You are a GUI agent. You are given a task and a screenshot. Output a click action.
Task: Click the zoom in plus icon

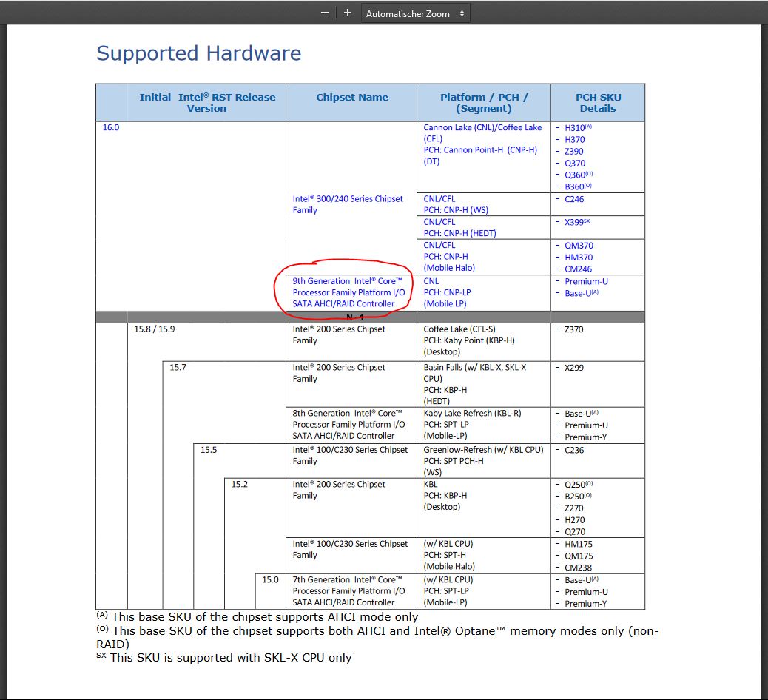347,13
